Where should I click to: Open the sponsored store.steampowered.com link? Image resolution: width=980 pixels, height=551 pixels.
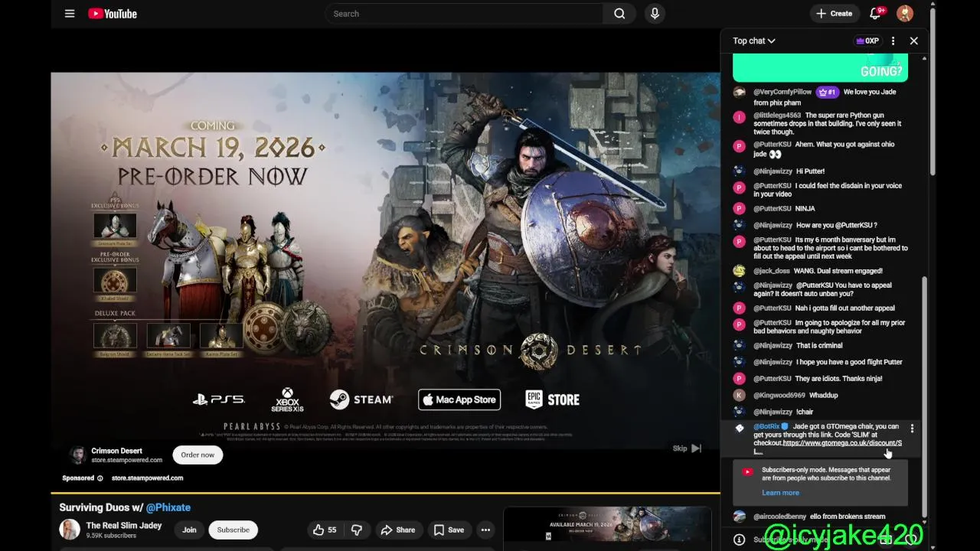[147, 478]
